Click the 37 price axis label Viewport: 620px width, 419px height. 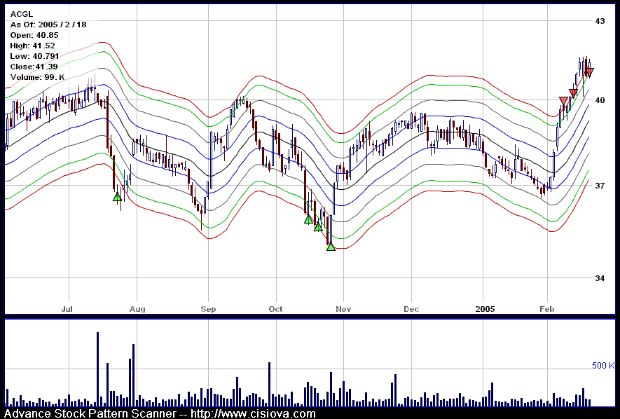[x=600, y=185]
